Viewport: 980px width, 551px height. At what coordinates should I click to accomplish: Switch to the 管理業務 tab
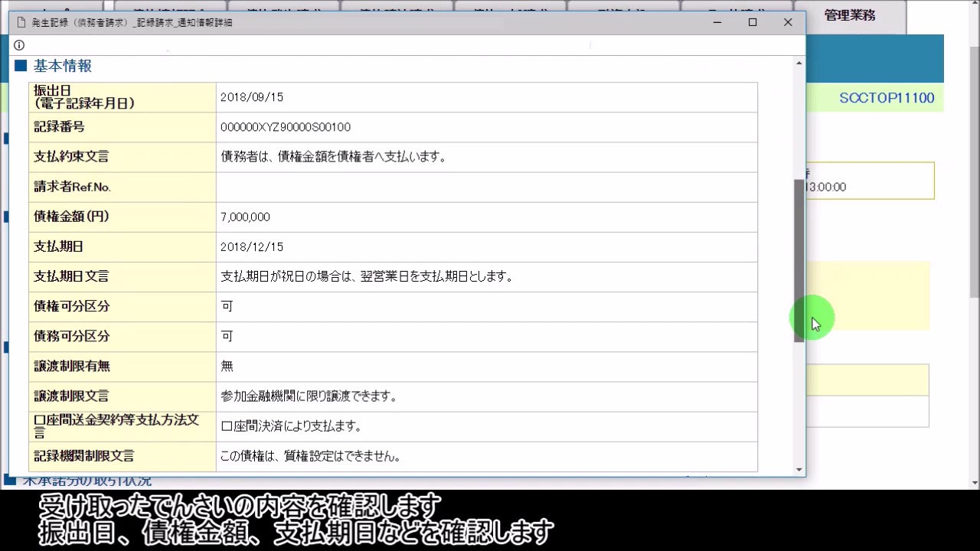pyautogui.click(x=850, y=15)
